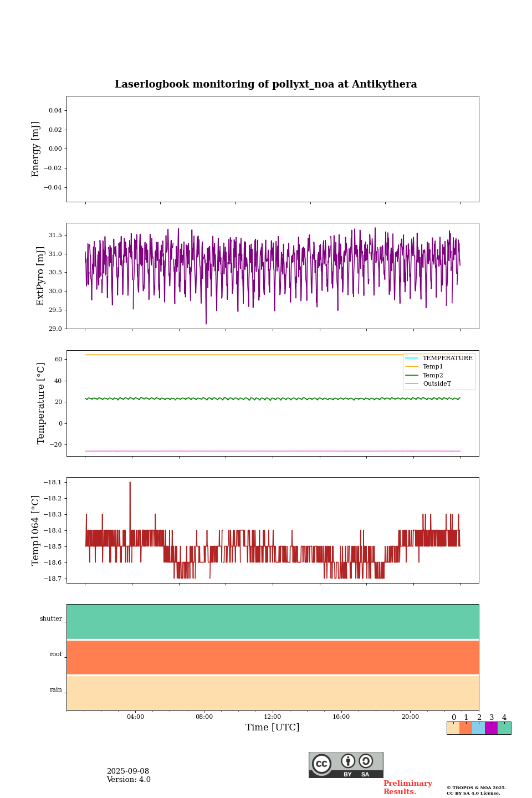This screenshot has height=798, width=532.
Task: Select the green color swatch labeled 4
Action: (x=504, y=728)
